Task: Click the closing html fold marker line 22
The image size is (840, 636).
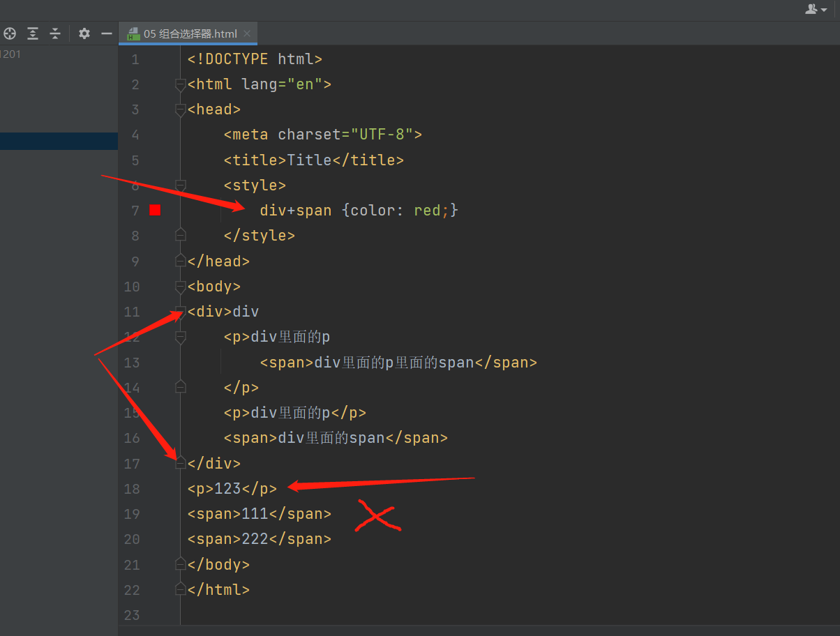Action: pos(180,589)
